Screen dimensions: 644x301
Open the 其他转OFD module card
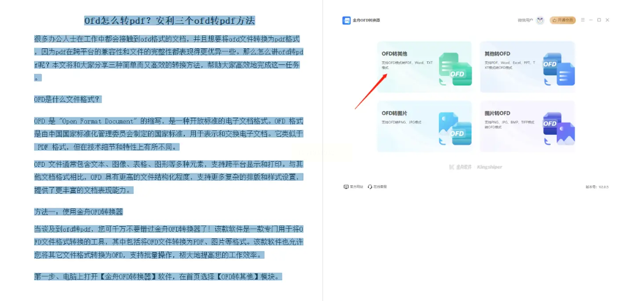[x=527, y=67]
